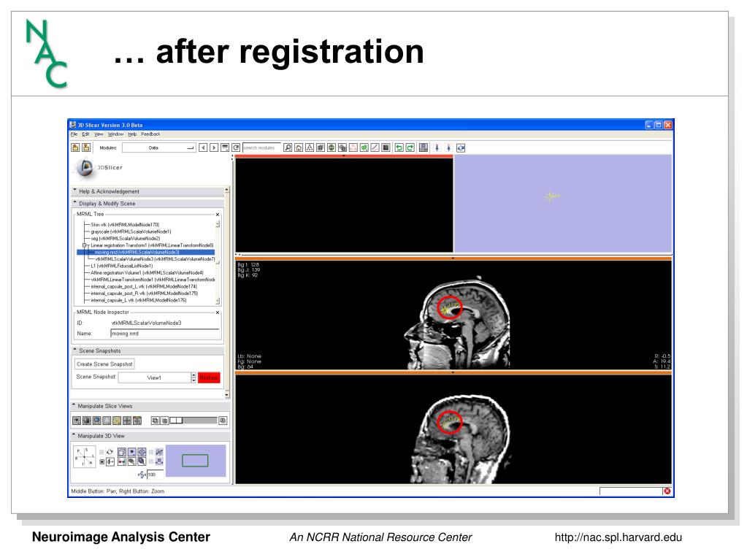Viewport: 747px width, 560px height.
Task: Click the magnifier search modules icon
Action: click(x=288, y=147)
